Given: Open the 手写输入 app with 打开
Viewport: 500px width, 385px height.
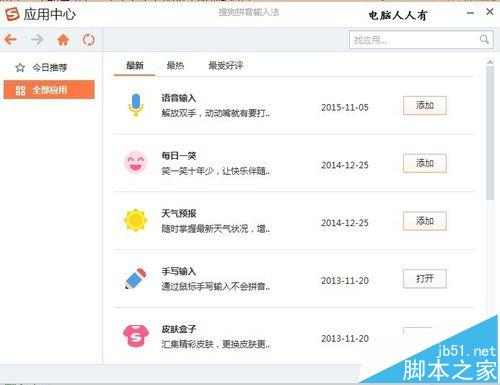Looking at the screenshot, I should tap(425, 279).
